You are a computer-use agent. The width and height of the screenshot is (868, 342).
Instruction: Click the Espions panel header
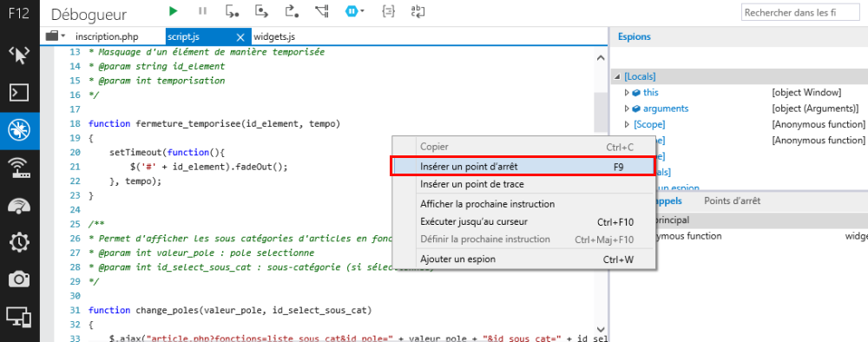tap(635, 37)
